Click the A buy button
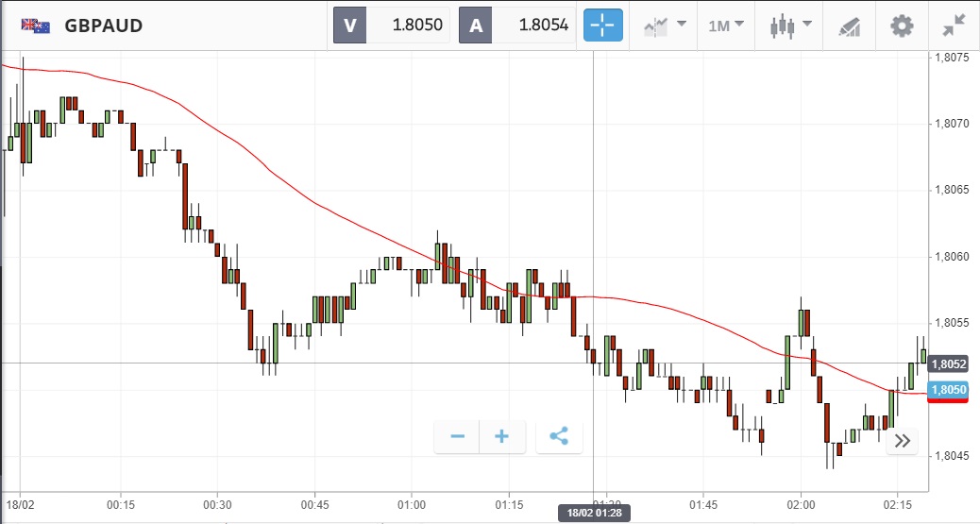 point(476,25)
